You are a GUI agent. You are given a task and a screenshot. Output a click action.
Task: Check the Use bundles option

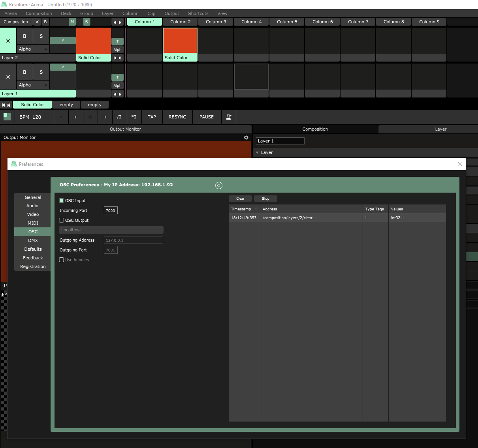tap(62, 260)
